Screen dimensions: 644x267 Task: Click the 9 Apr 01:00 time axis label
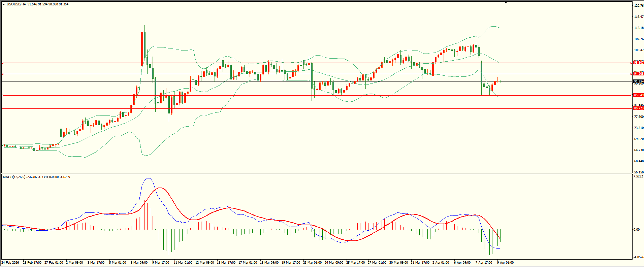[505, 263]
